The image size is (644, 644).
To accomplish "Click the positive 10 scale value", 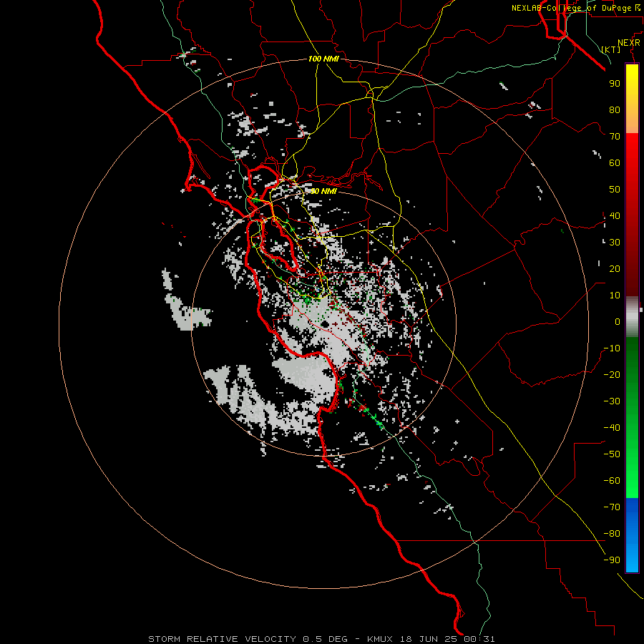I will [x=615, y=296].
